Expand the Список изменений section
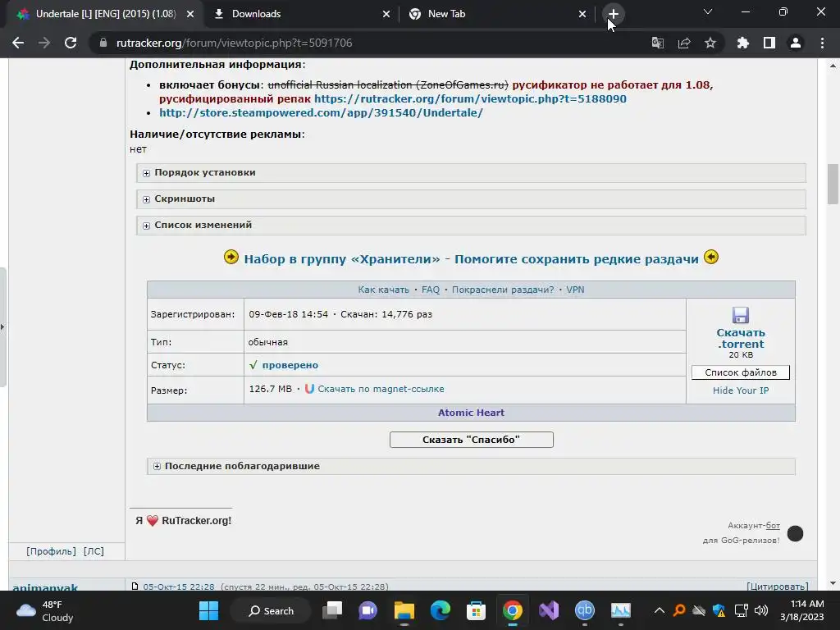This screenshot has height=630, width=840. [x=472, y=225]
